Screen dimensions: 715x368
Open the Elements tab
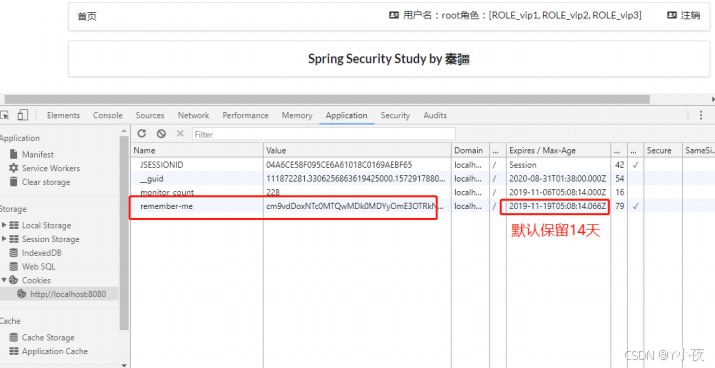coord(63,115)
